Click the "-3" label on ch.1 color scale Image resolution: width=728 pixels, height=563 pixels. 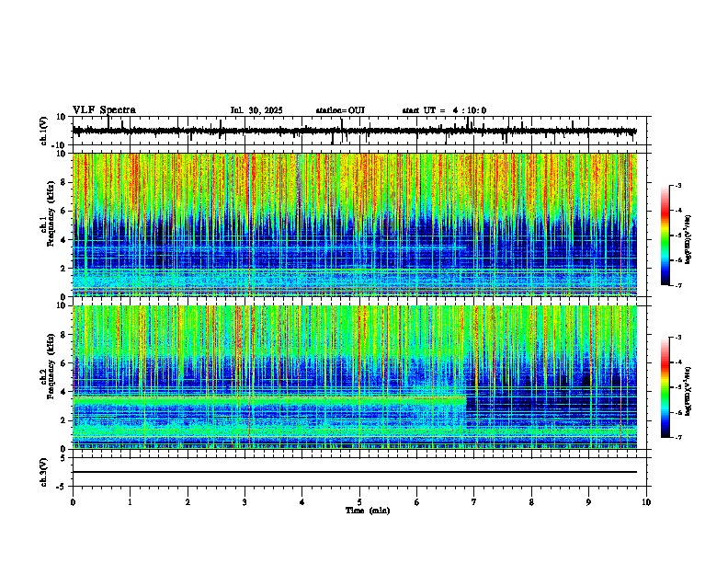[x=678, y=185]
